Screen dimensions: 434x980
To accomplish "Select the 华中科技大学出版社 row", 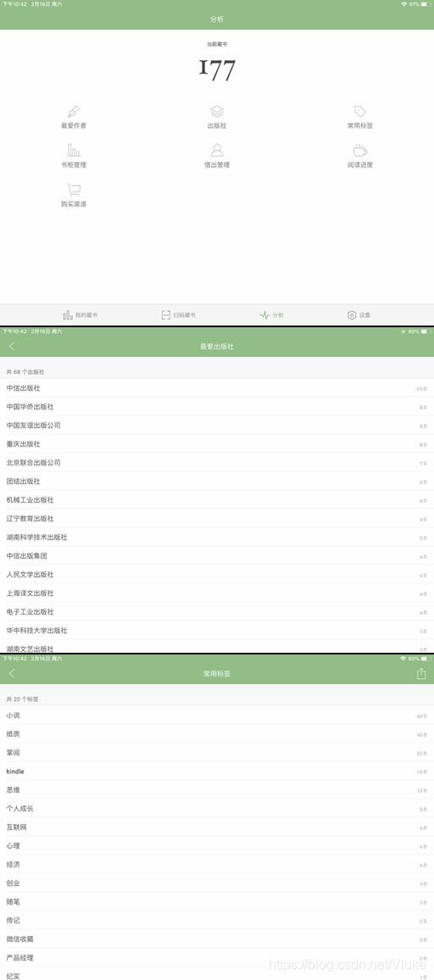I will pos(217,631).
